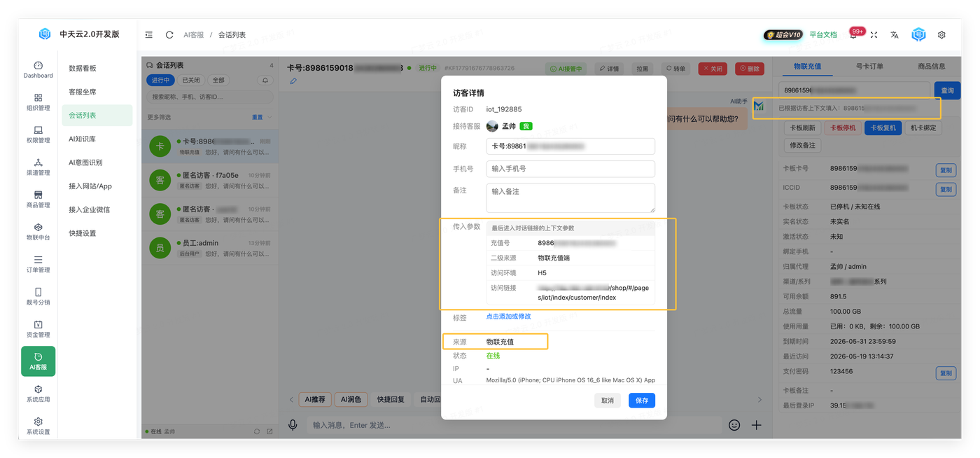980x458 pixels.
Task: Open 组织管理 in the left sidebar
Action: (x=38, y=102)
